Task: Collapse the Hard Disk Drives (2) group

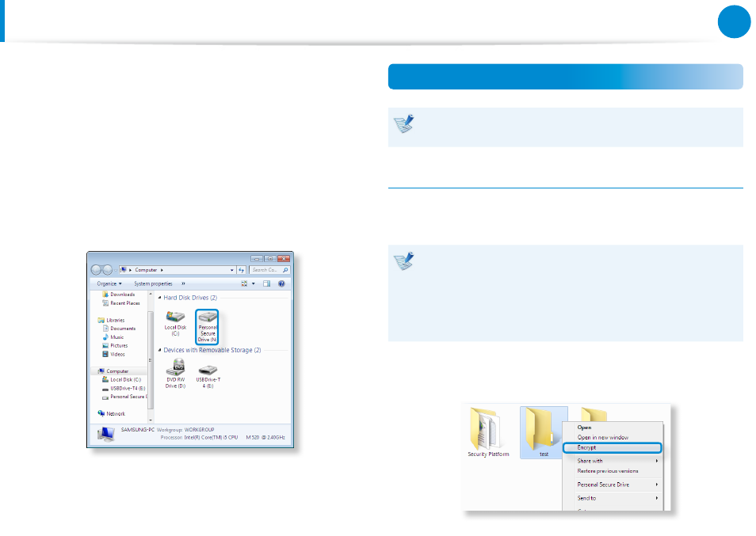Action: click(x=160, y=298)
